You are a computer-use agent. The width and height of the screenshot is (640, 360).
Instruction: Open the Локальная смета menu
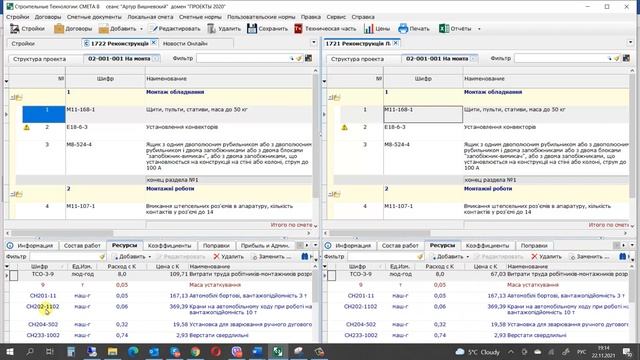(150, 17)
